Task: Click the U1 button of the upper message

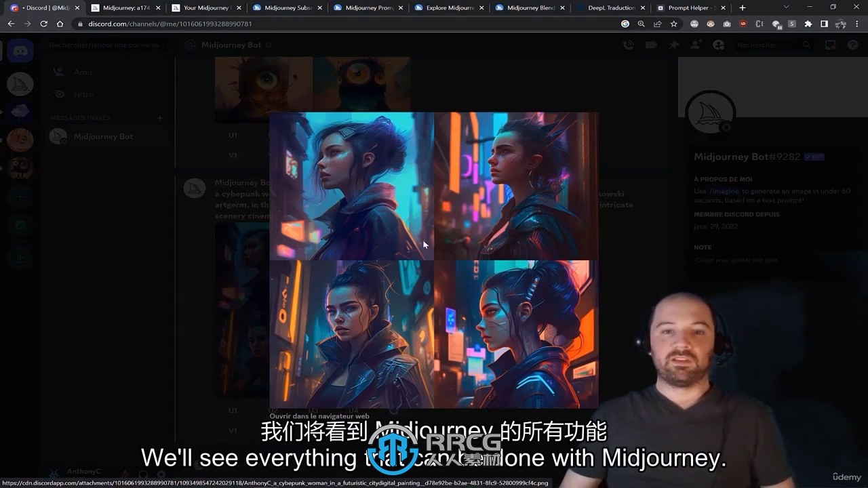Action: (x=233, y=135)
